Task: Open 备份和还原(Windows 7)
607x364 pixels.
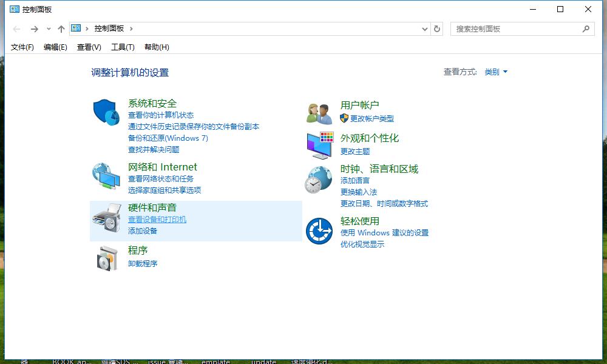Action: [168, 138]
